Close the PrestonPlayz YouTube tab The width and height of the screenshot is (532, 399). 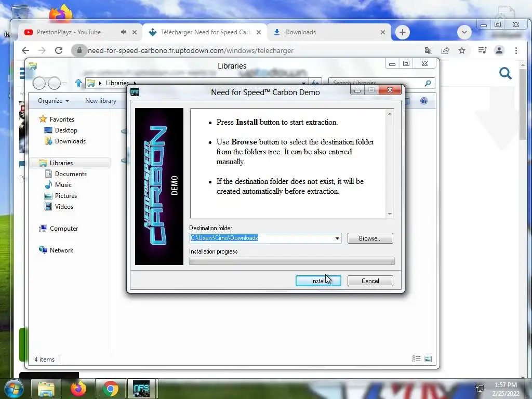135,32
